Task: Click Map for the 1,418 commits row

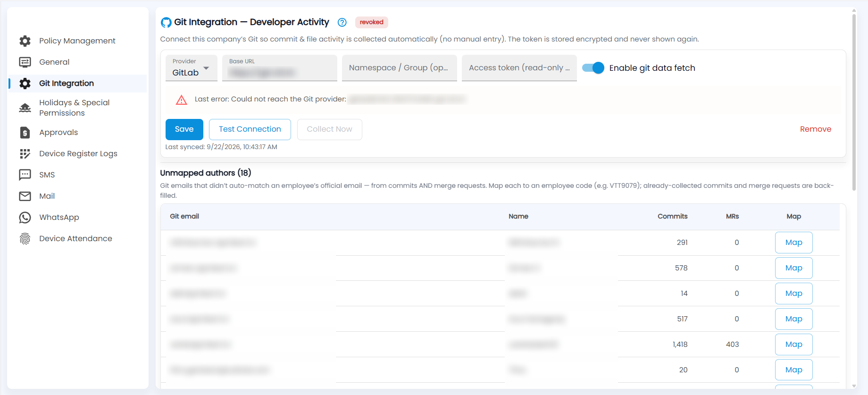Action: pyautogui.click(x=794, y=345)
